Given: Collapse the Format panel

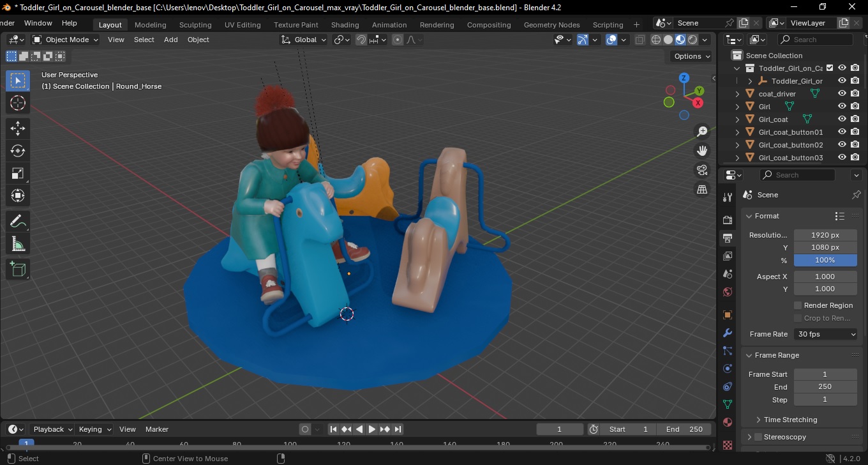Looking at the screenshot, I should [x=750, y=216].
